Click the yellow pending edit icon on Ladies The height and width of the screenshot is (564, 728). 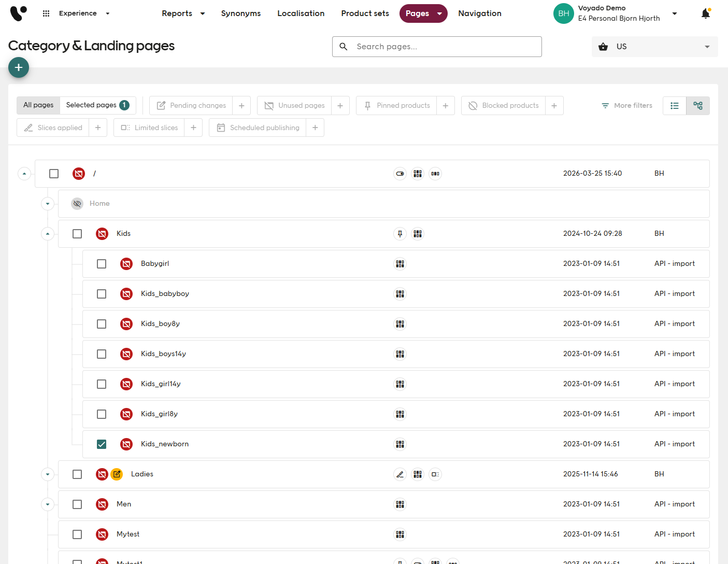[117, 474]
